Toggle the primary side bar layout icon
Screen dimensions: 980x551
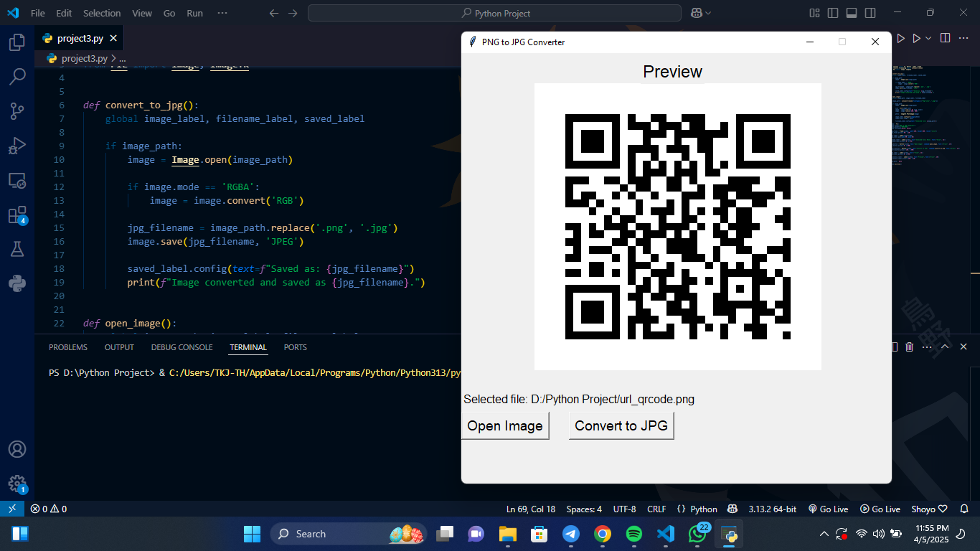tap(833, 13)
